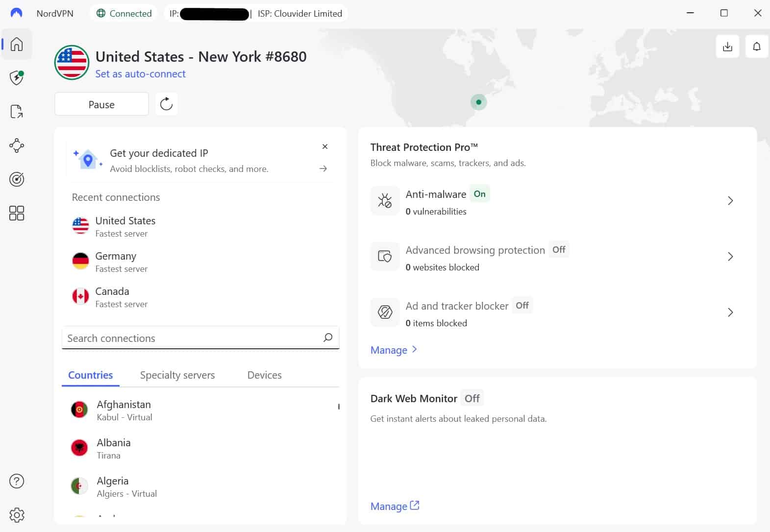Switch to the Countries tab
The image size is (770, 532).
tap(91, 375)
